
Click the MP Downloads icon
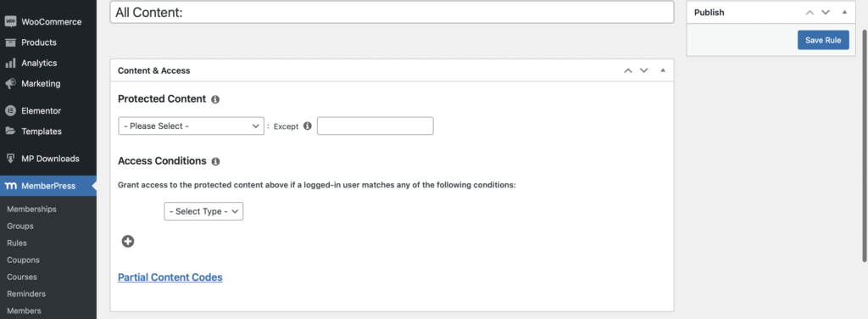click(x=10, y=159)
